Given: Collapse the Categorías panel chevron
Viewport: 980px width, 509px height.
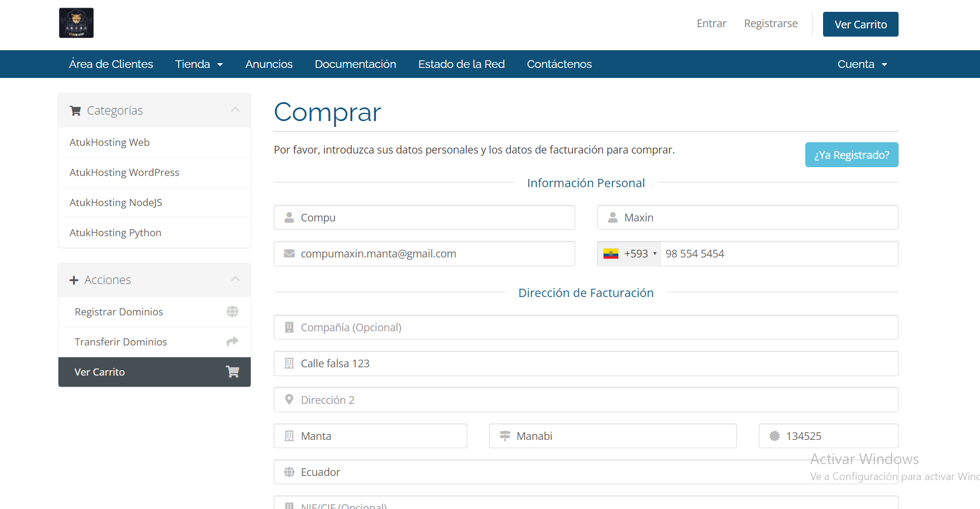Looking at the screenshot, I should click(x=235, y=110).
